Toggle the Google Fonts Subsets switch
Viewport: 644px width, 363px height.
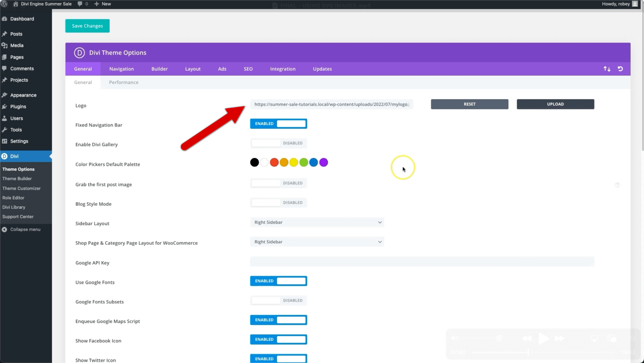279,300
